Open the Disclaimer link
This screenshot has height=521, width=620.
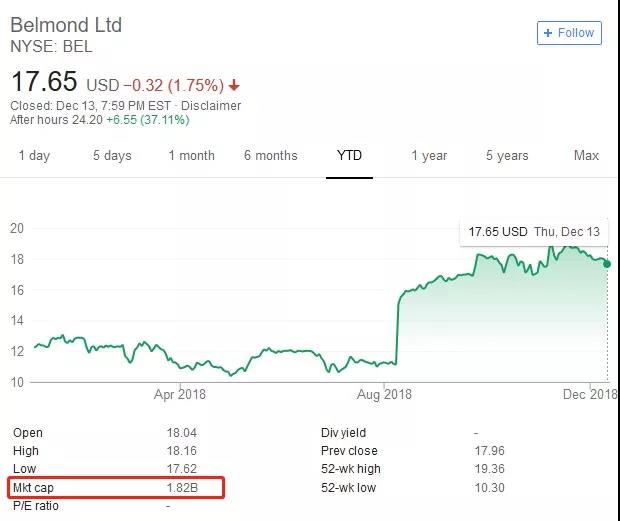[211, 106]
